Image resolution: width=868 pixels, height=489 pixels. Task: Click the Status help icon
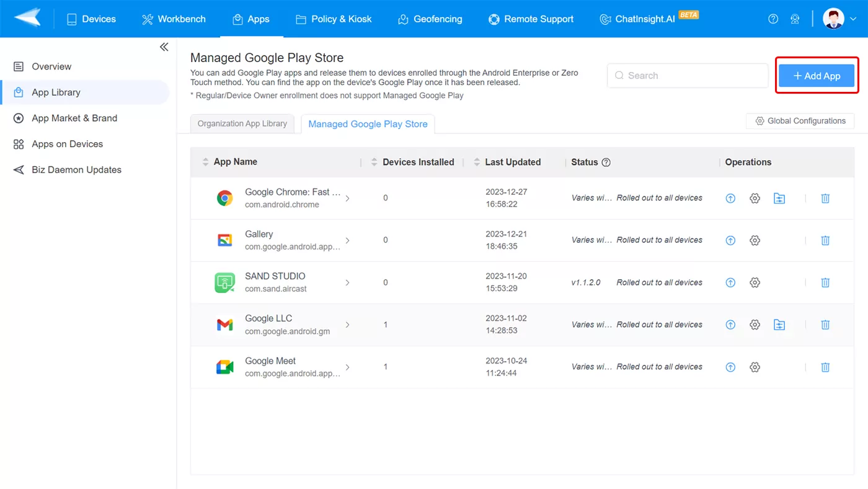coord(606,162)
